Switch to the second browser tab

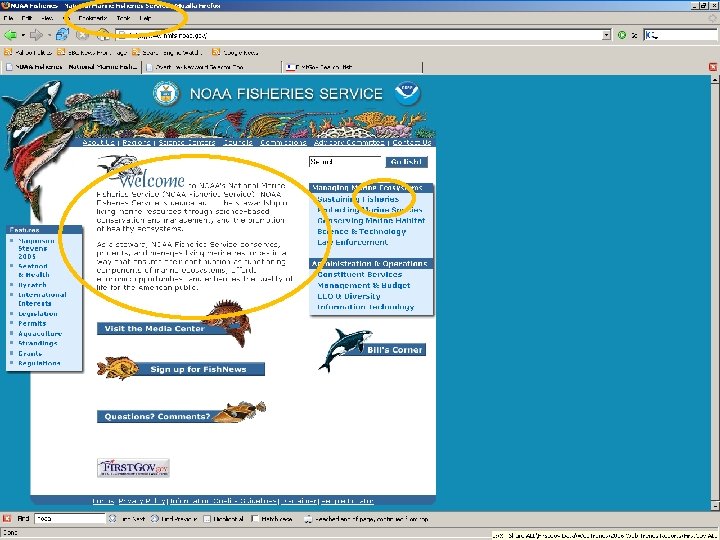click(x=212, y=67)
